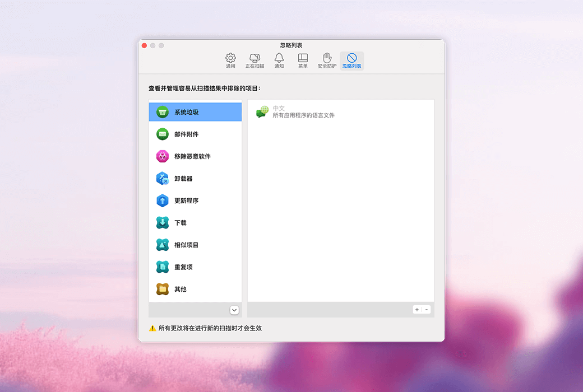Switch to the 菜单 menu tab

click(303, 60)
